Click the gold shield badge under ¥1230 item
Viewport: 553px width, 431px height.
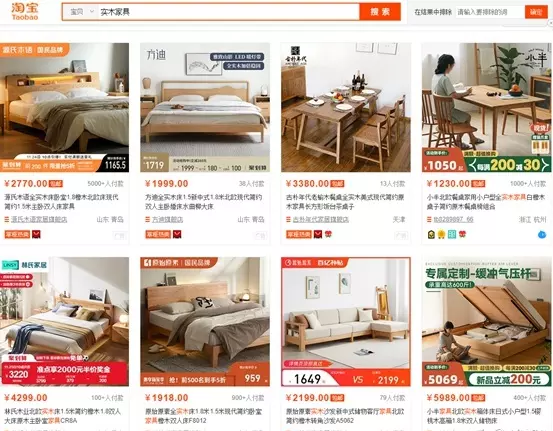click(x=431, y=235)
